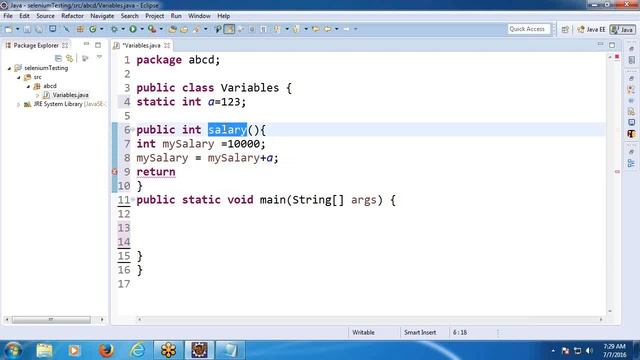640x360 pixels.
Task: Select the Variables.java editor tab
Action: 141,45
